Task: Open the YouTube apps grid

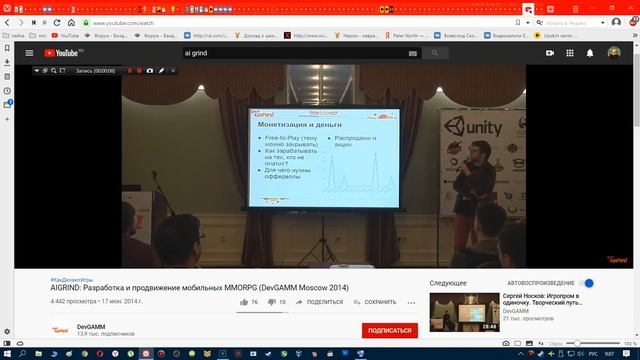Action: [x=570, y=53]
